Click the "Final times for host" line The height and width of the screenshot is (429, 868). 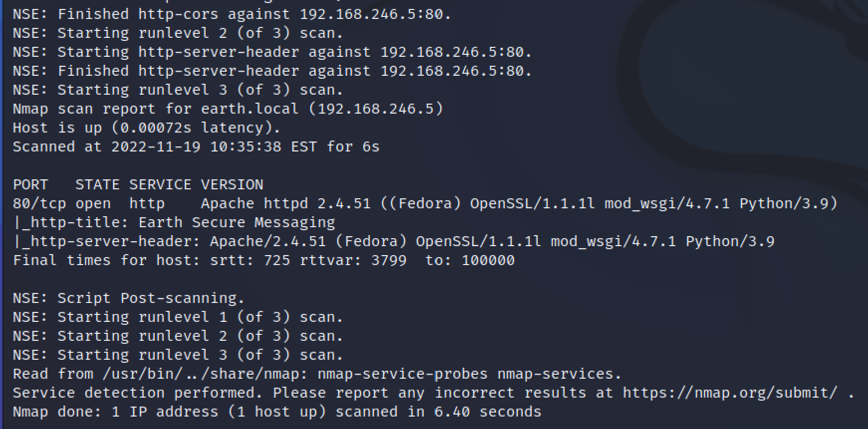263,260
